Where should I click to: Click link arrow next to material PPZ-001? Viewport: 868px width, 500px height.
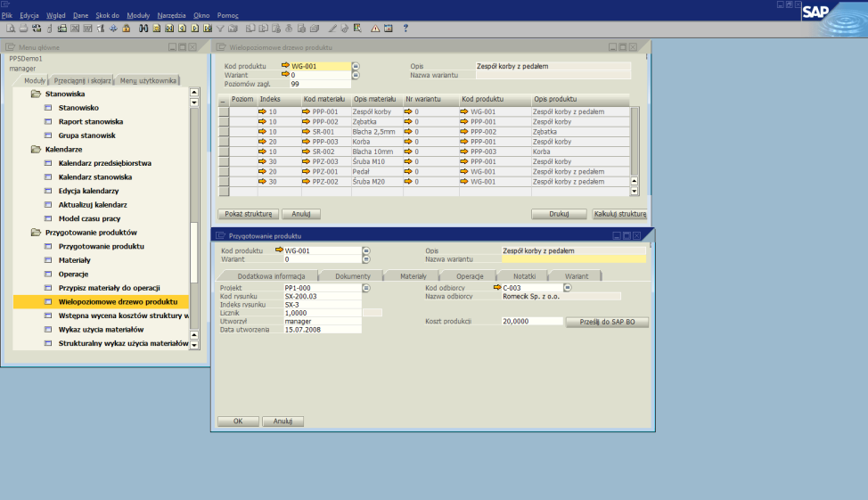[307, 172]
